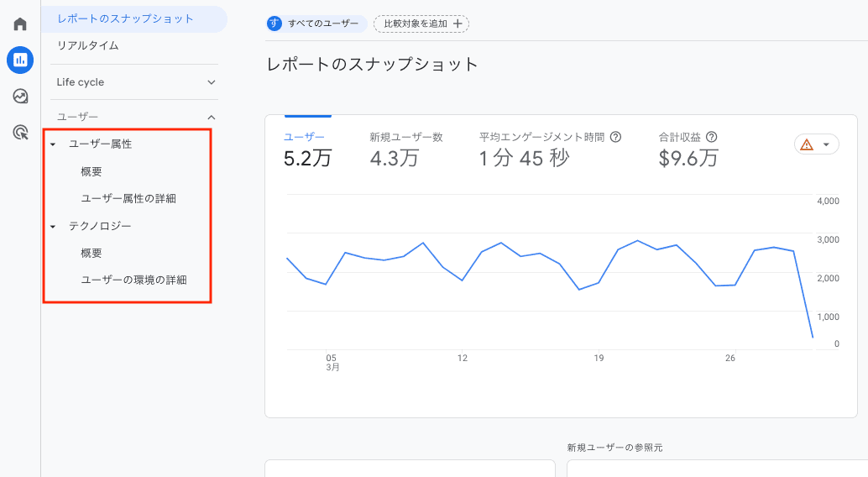Image resolution: width=868 pixels, height=477 pixels.
Task: Open 概要 under ユーザー属性
Action: pyautogui.click(x=92, y=172)
